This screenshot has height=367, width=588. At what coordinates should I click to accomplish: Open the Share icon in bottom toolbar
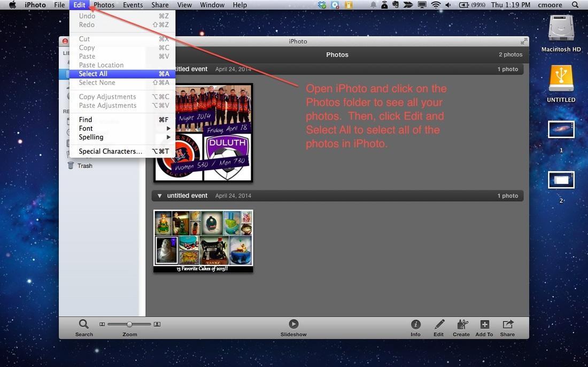coord(507,325)
